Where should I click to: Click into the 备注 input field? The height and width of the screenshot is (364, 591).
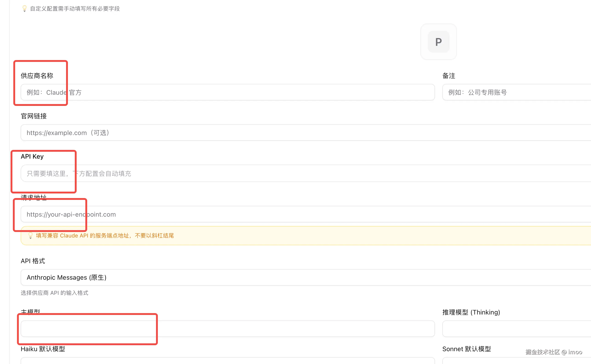coord(516,92)
